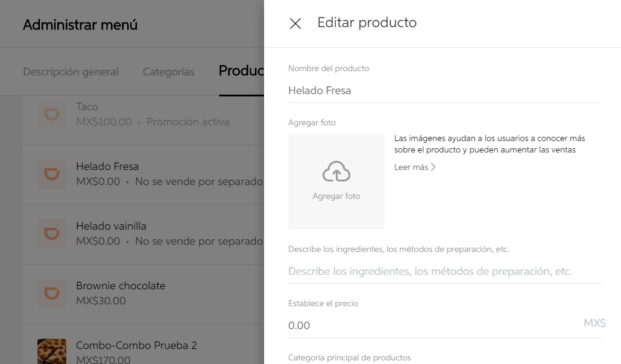Click the pizza thumbnail of Combo Prueba 2

[x=52, y=351]
